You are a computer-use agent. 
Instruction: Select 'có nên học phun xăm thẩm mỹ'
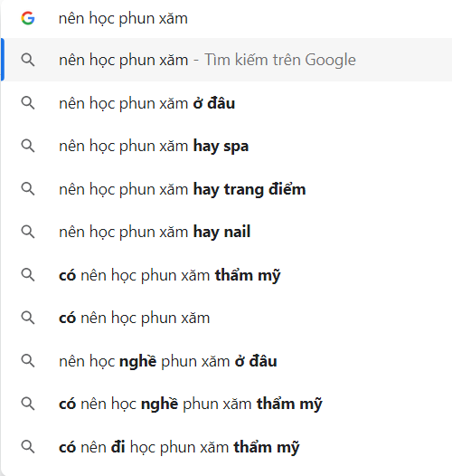coord(227,275)
